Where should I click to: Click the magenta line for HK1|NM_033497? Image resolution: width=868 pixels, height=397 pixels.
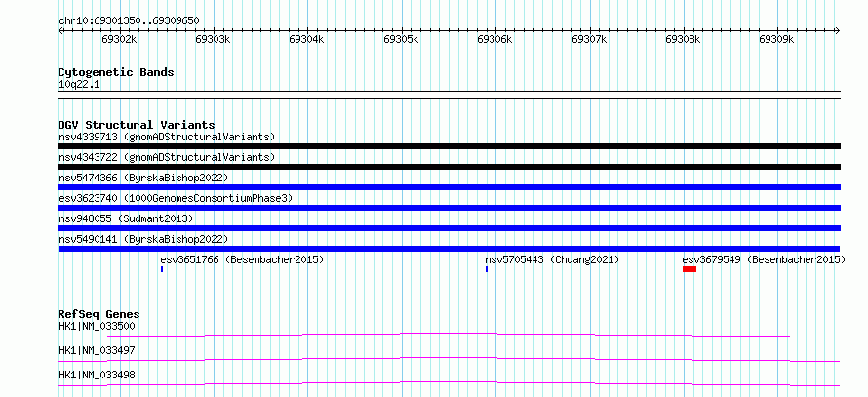[x=449, y=359]
